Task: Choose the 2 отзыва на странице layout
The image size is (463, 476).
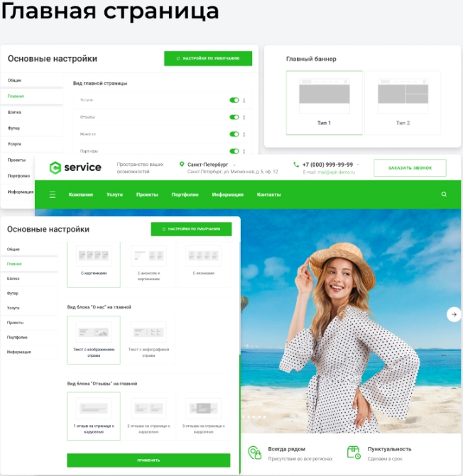Action: [148, 416]
